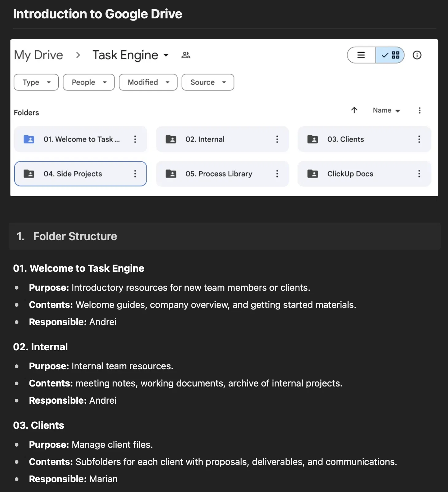The width and height of the screenshot is (448, 492).
Task: Open the ClickUp Docs folder
Action: [x=365, y=174]
